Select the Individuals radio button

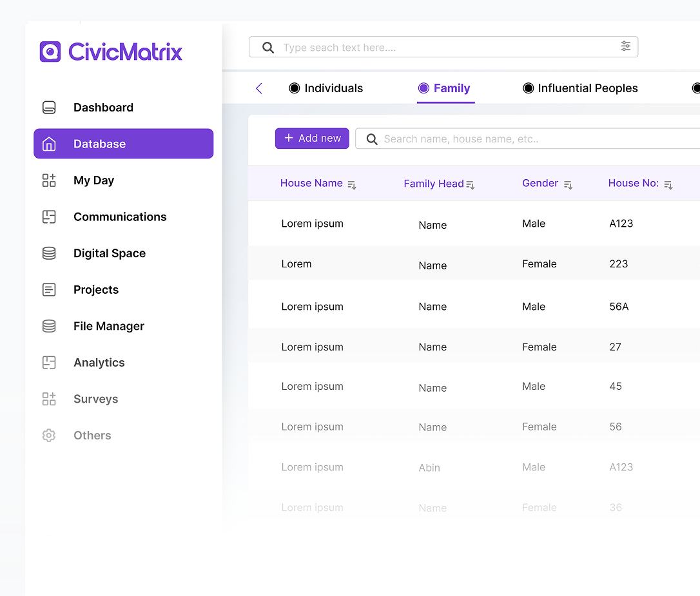(294, 88)
